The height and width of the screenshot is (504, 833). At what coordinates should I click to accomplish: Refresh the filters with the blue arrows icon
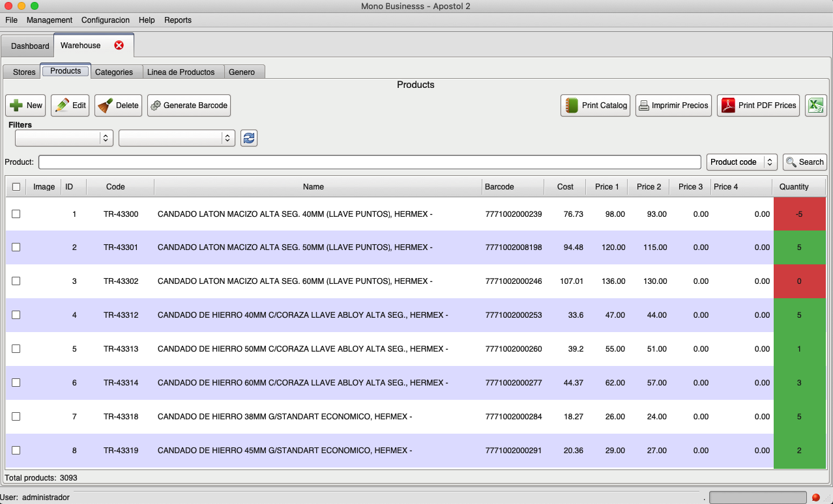tap(249, 138)
